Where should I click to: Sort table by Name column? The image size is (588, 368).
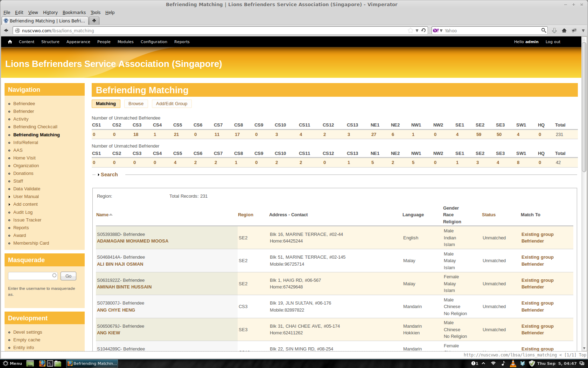click(x=104, y=215)
